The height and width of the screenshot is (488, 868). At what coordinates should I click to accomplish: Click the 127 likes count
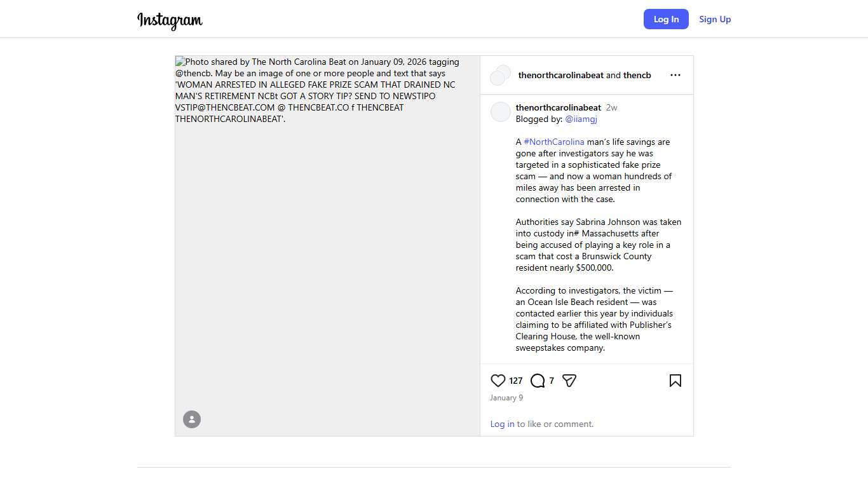(x=516, y=381)
